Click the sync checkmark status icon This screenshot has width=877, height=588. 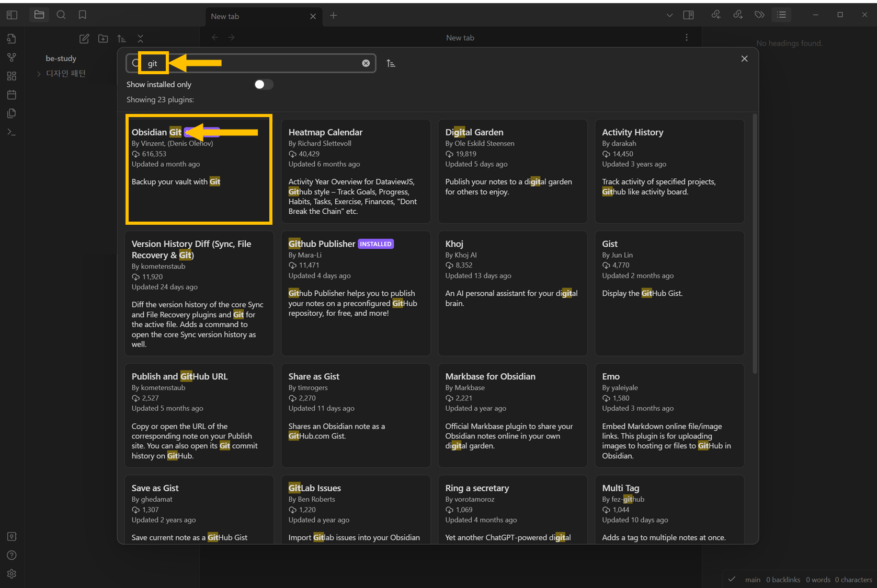pos(732,579)
